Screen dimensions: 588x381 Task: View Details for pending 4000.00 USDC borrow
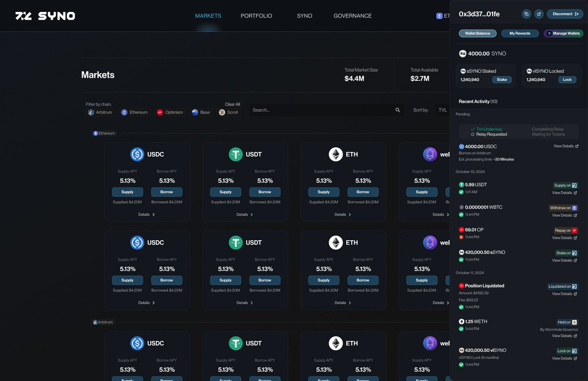[x=566, y=146]
